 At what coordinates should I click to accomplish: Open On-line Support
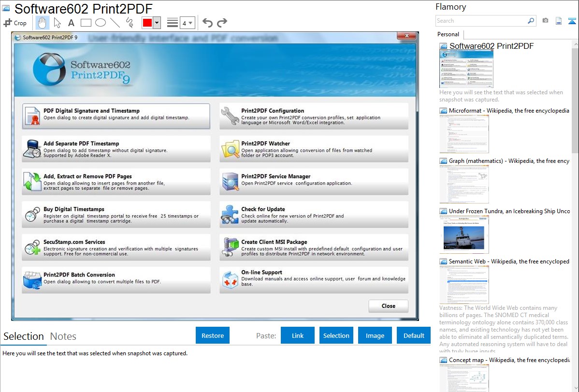(x=314, y=280)
